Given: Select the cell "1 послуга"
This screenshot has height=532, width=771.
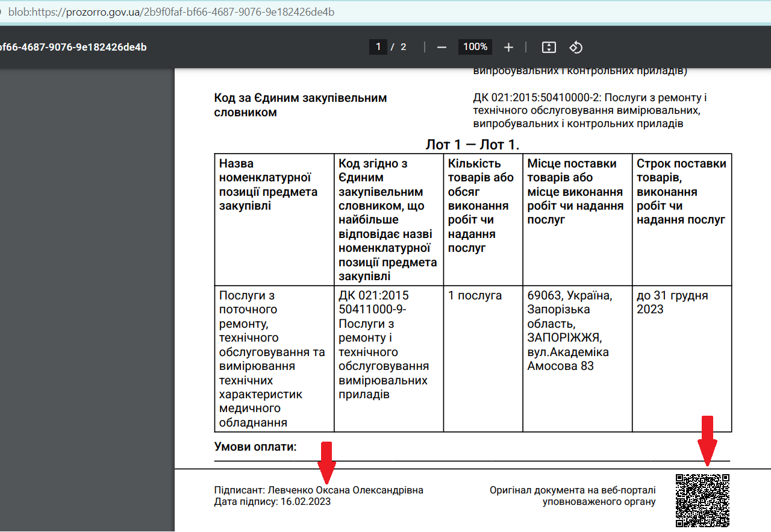Looking at the screenshot, I should pyautogui.click(x=483, y=359).
